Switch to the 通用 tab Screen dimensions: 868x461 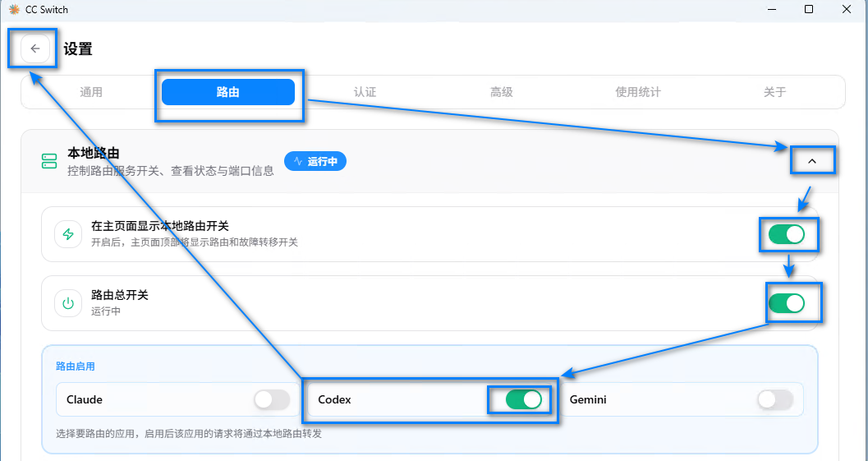pyautogui.click(x=91, y=92)
